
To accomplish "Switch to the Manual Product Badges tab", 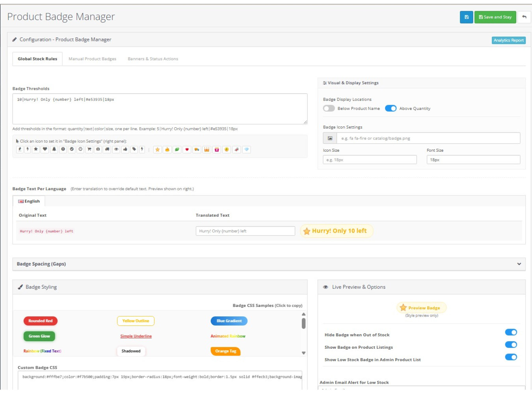I will click(x=92, y=59).
